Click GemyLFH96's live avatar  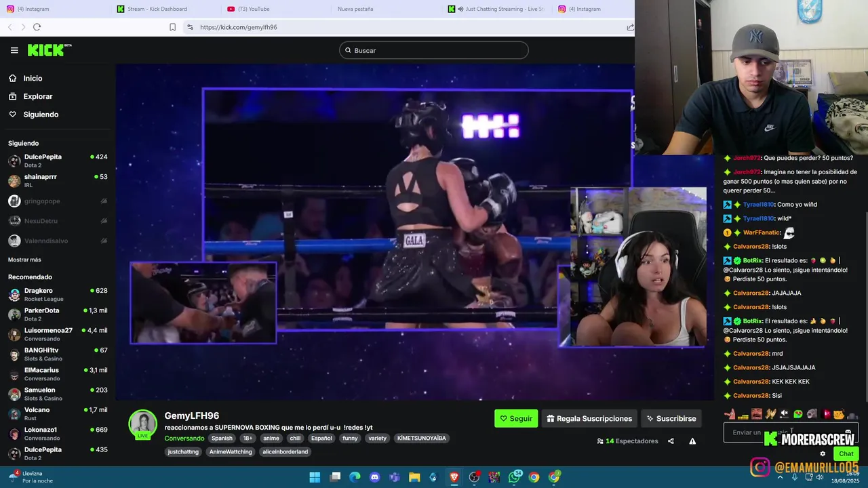coord(143,424)
